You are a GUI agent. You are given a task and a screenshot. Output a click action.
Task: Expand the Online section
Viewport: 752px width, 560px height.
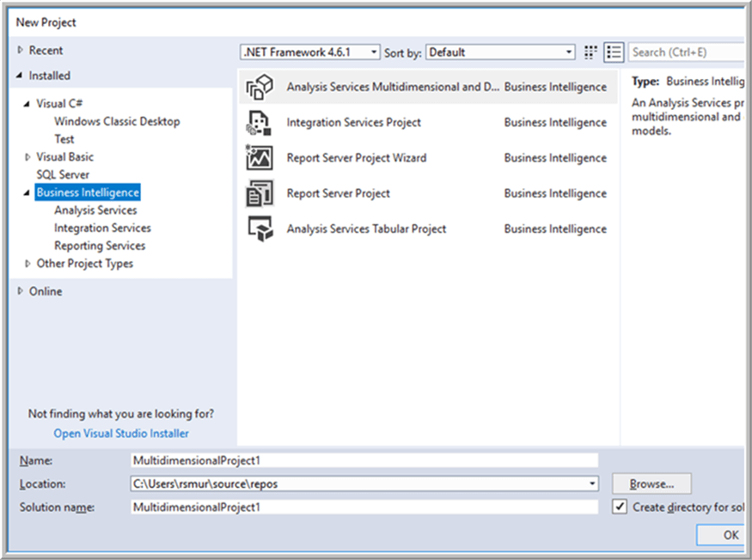click(20, 291)
